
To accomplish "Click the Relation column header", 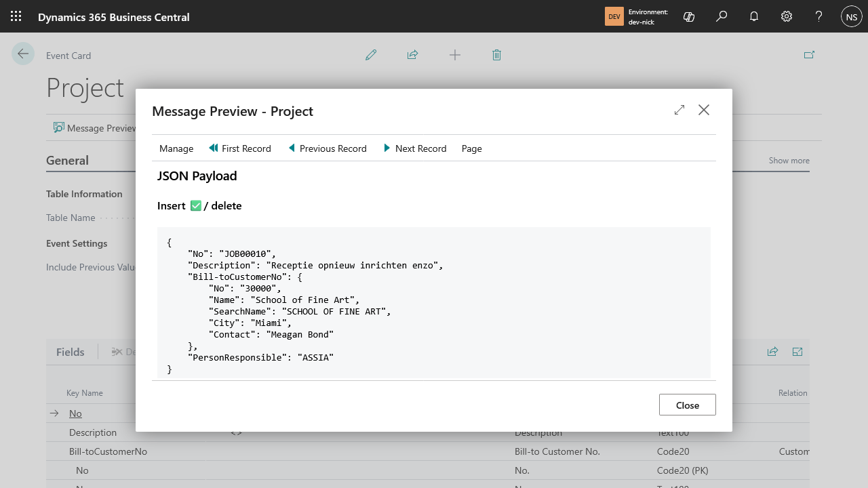I will coord(793,393).
